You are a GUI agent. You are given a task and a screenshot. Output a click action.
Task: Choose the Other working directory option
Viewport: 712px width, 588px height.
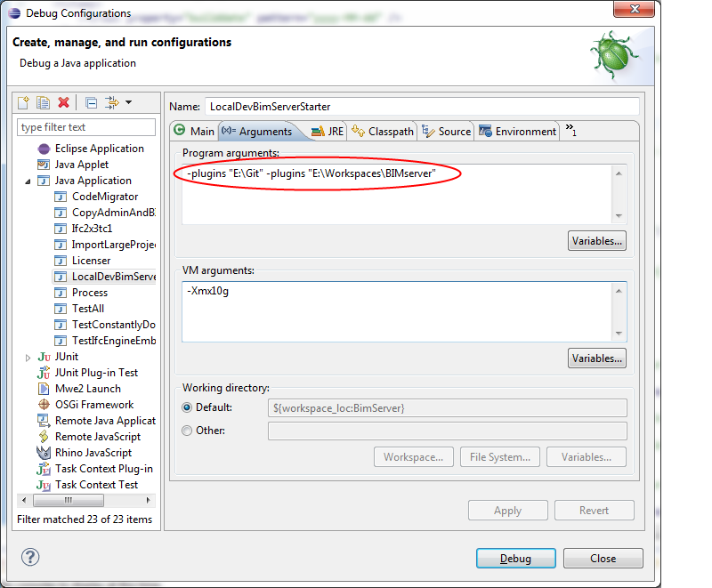[187, 431]
